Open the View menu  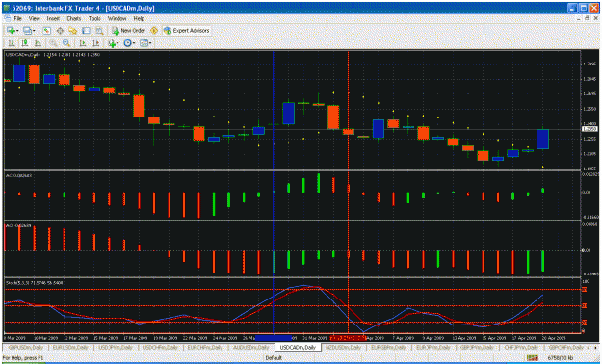[34, 18]
